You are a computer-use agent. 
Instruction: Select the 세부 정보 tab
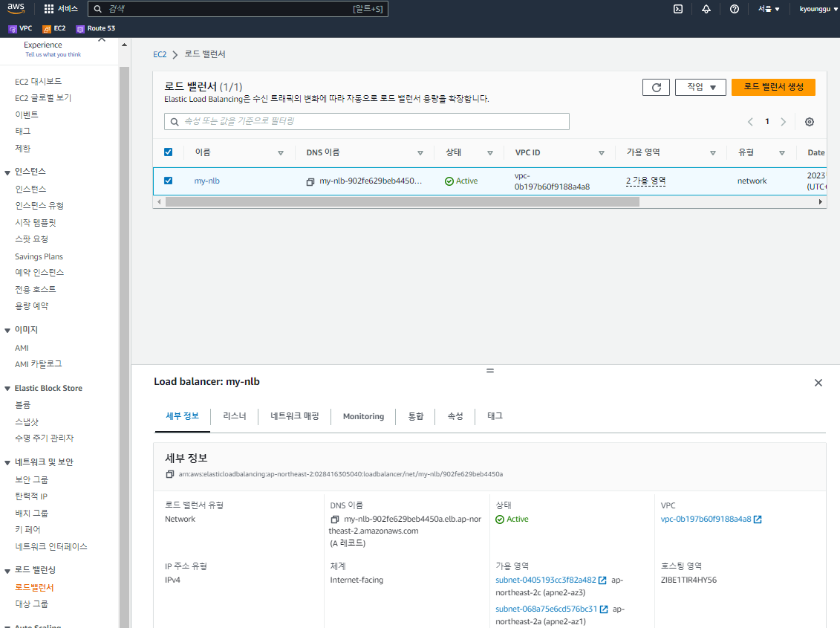[182, 416]
